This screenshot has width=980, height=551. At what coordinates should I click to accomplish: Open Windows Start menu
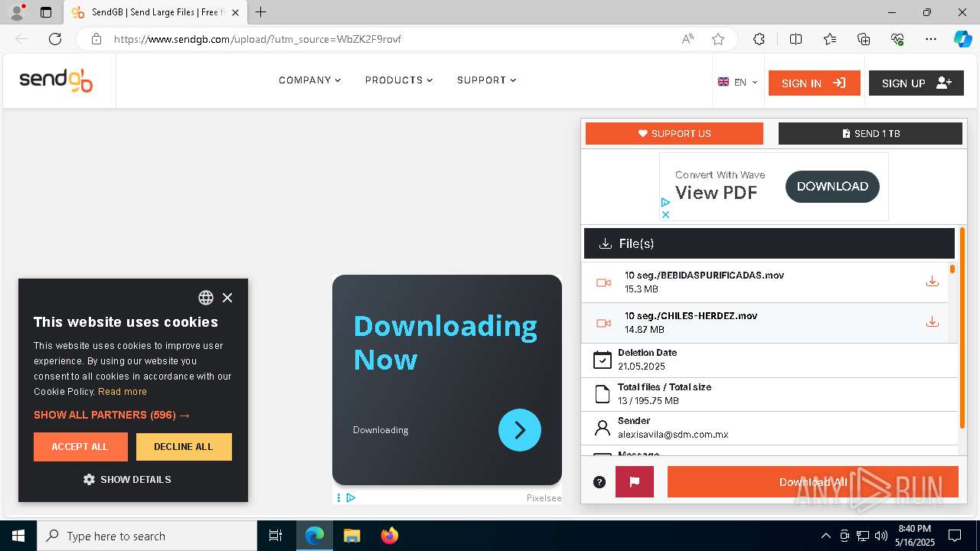(x=18, y=536)
